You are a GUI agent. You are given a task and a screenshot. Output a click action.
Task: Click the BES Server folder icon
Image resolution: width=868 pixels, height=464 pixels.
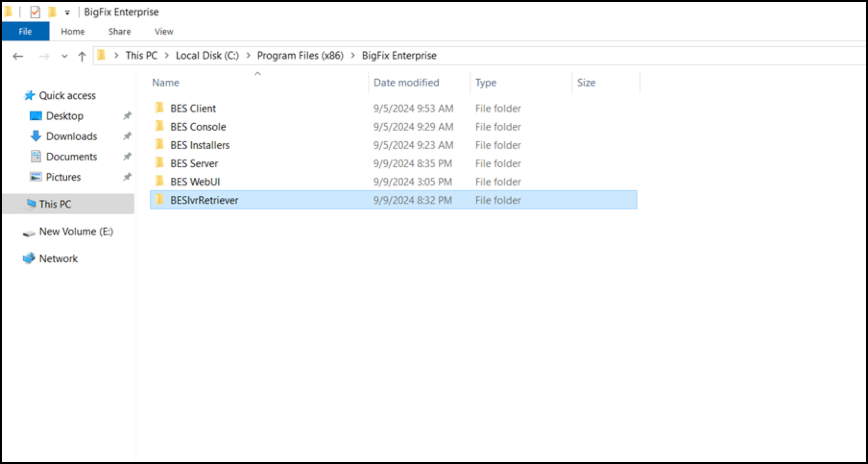(159, 162)
